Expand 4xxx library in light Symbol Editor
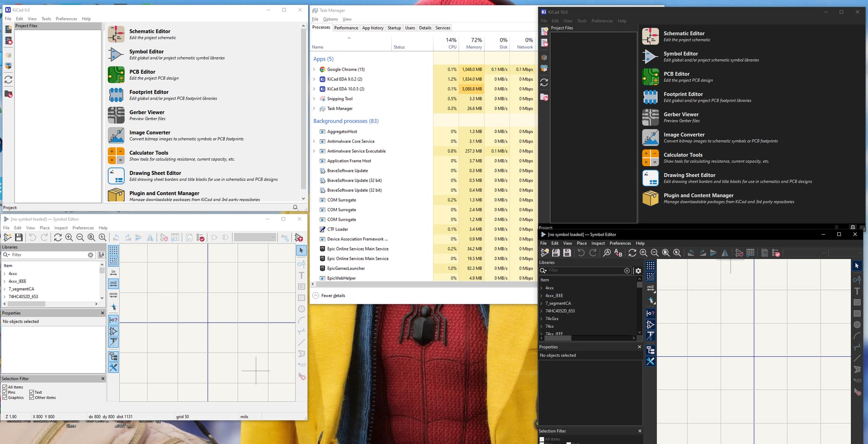This screenshot has height=444, width=868. (x=5, y=274)
